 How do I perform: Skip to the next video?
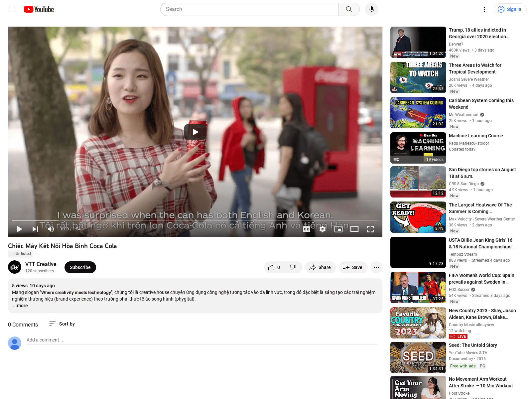coord(35,229)
